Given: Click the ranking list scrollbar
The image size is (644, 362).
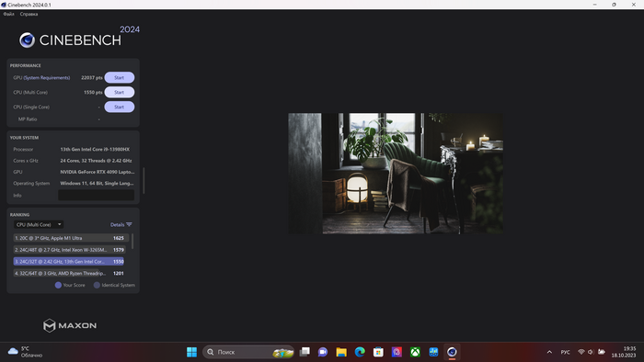Looking at the screenshot, I should [132, 242].
